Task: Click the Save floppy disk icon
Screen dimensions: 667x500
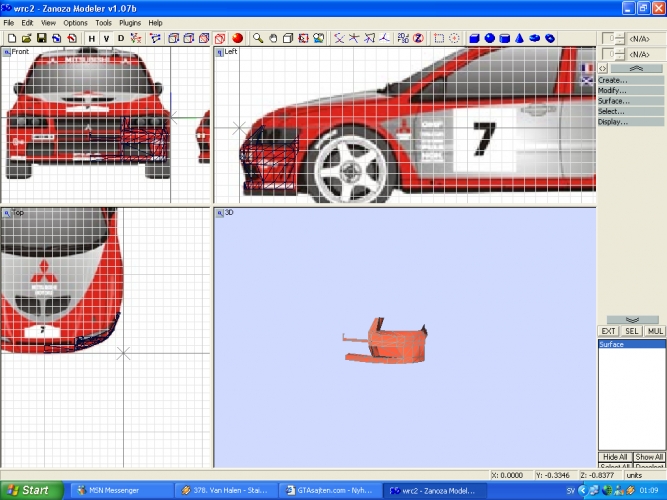Action: point(41,38)
